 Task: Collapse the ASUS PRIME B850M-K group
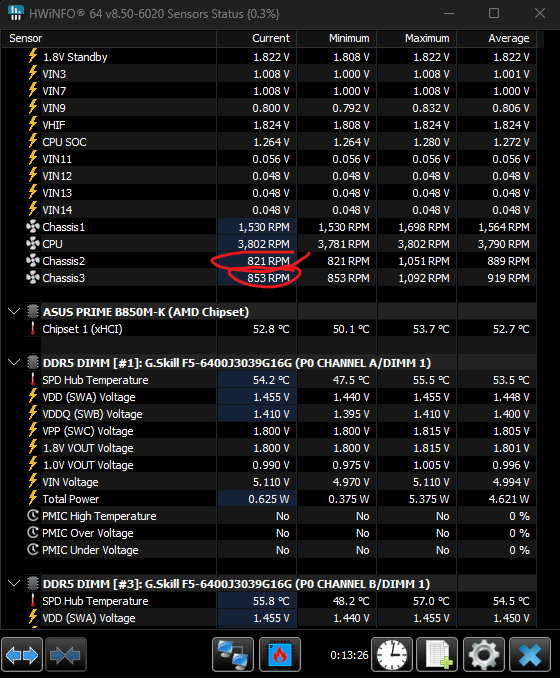point(14,311)
